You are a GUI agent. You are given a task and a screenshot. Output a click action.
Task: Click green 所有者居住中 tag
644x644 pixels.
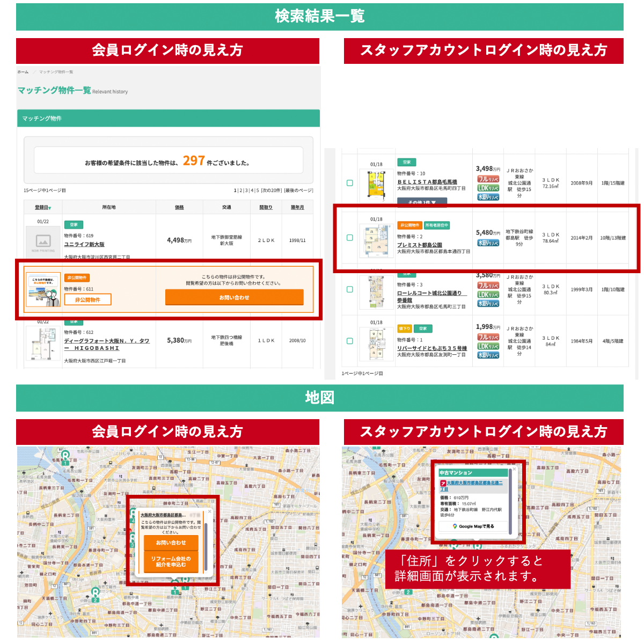pyautogui.click(x=437, y=225)
